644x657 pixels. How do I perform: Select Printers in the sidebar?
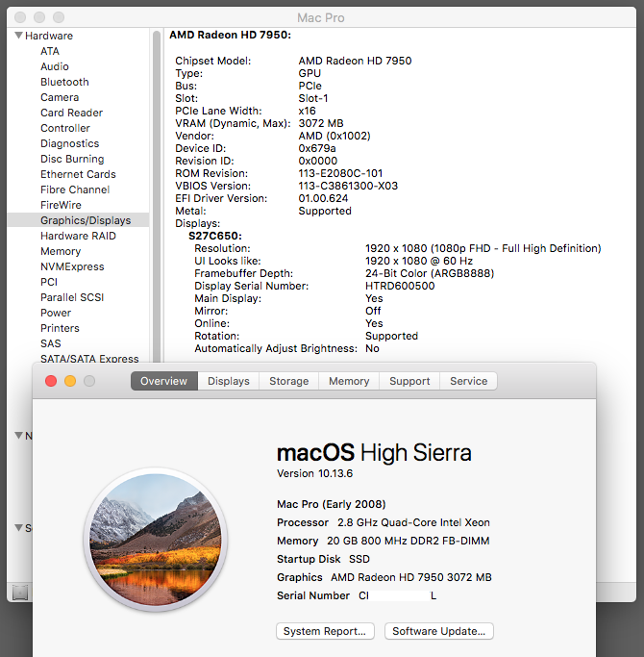coord(60,328)
